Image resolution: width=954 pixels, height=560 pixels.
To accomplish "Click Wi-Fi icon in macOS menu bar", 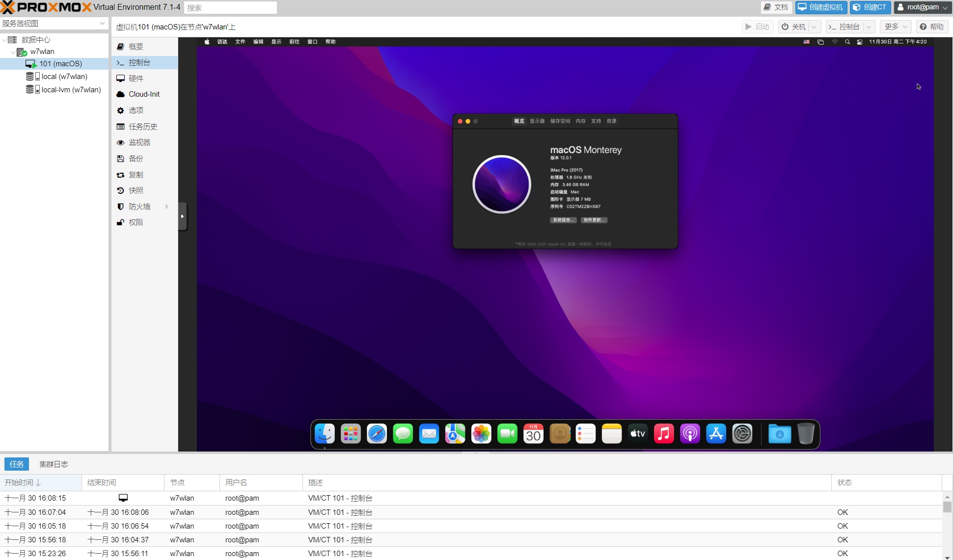I will pos(835,42).
